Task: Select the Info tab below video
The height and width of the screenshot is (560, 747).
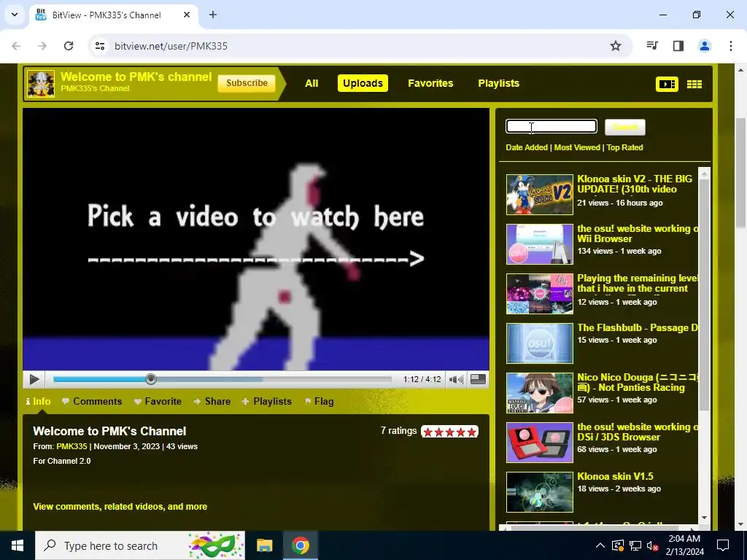Action: [x=38, y=402]
